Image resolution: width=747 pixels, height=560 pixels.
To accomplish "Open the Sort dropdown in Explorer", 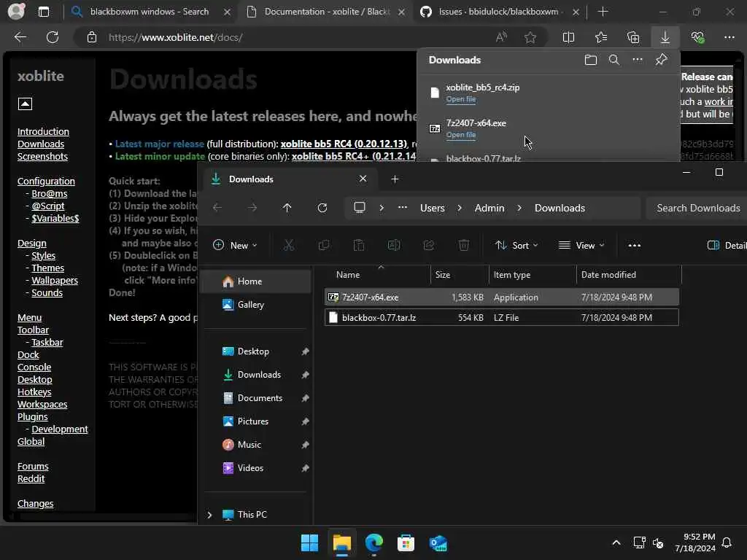I will click(x=516, y=245).
